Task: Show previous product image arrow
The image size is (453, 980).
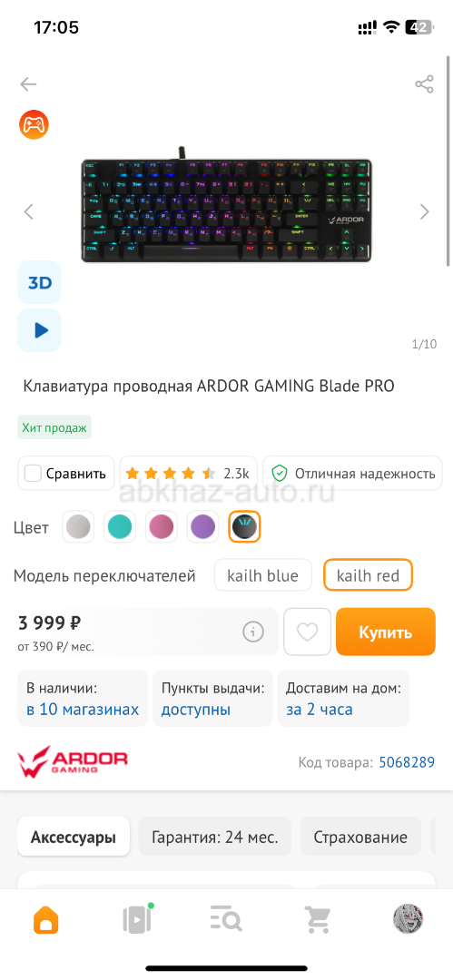Action: click(28, 211)
